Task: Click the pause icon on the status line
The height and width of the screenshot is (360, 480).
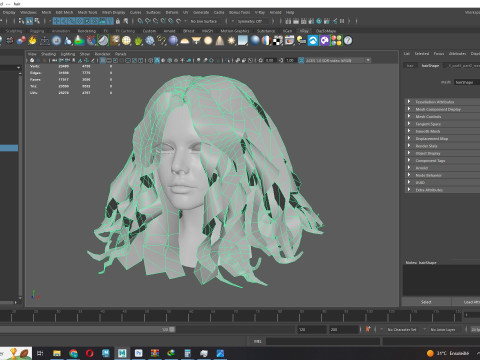Action: pos(342,21)
